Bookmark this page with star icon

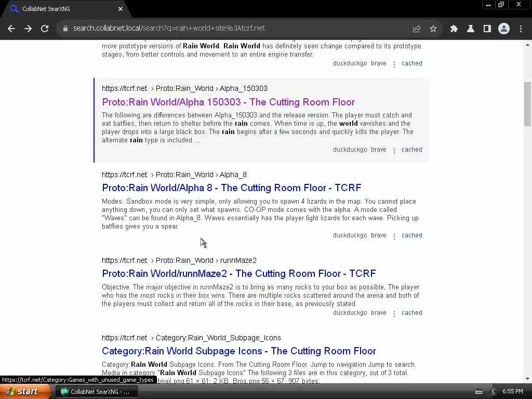point(433,29)
